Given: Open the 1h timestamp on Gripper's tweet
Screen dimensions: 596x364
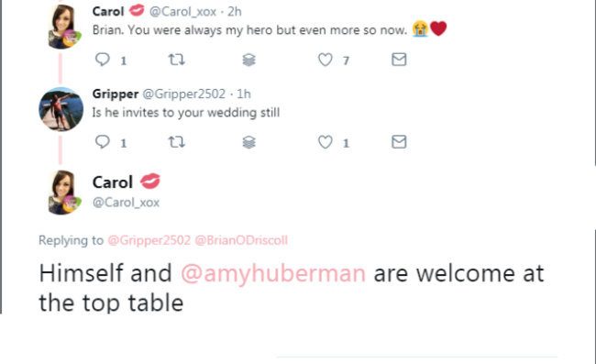Looking at the screenshot, I should (244, 94).
